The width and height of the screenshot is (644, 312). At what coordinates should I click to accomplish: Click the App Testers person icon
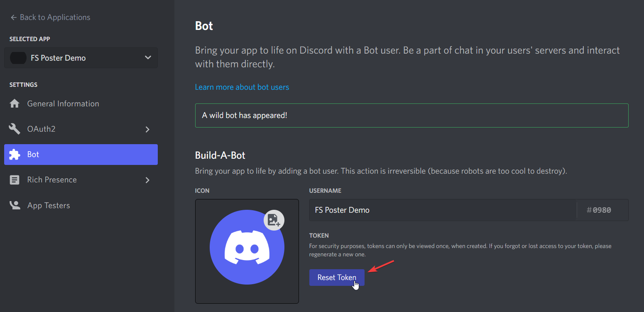coord(15,205)
